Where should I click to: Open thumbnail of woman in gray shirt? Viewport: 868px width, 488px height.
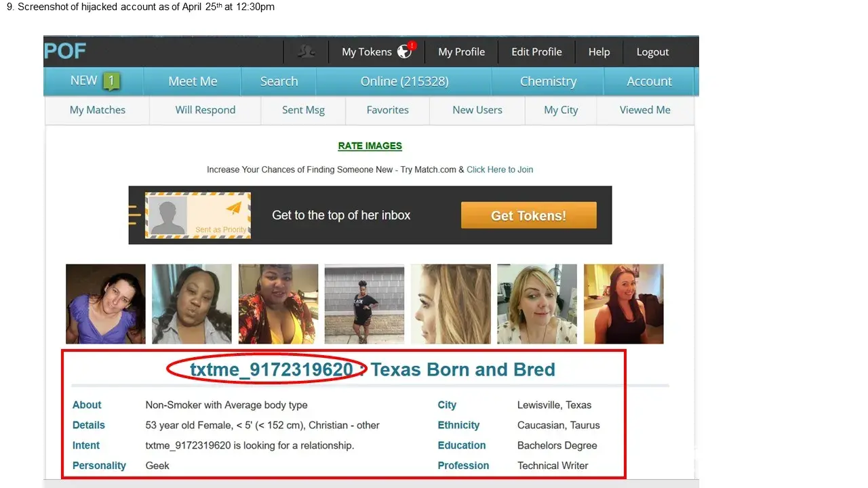[192, 304]
